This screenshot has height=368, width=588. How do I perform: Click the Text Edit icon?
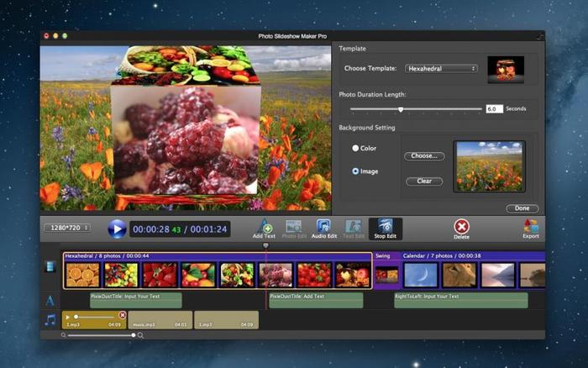(354, 228)
